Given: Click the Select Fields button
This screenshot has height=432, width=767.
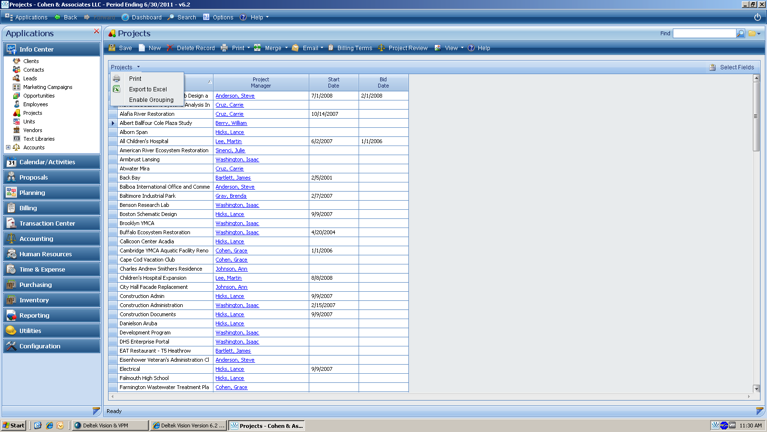Looking at the screenshot, I should (x=731, y=67).
